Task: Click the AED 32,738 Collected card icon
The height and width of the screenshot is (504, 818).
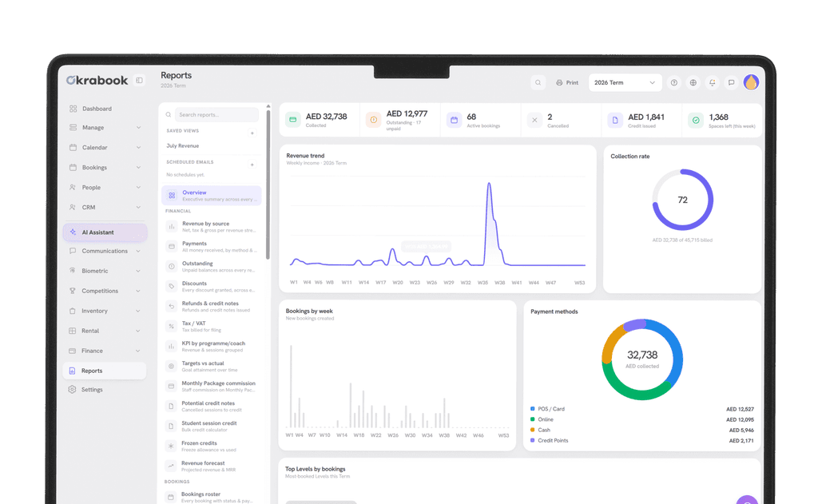Action: click(293, 120)
